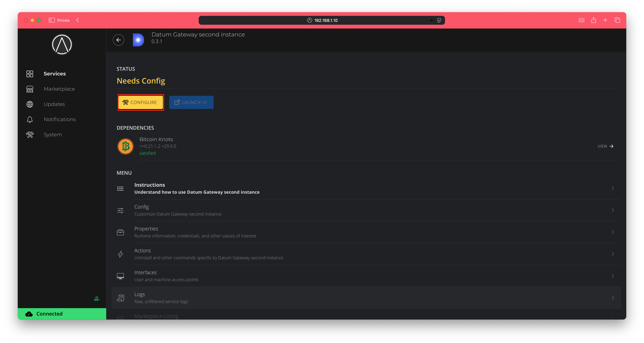
Task: Click the Connected status bar
Action: click(x=62, y=314)
